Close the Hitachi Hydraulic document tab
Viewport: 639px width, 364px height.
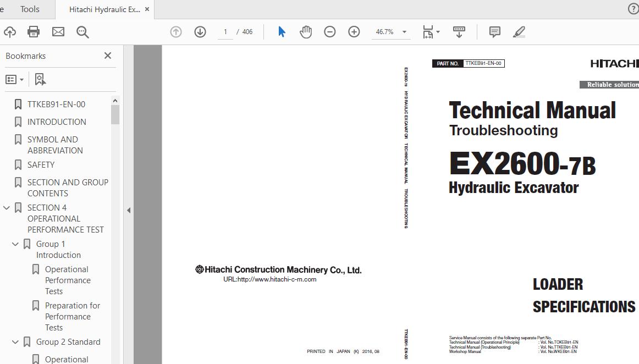147,9
